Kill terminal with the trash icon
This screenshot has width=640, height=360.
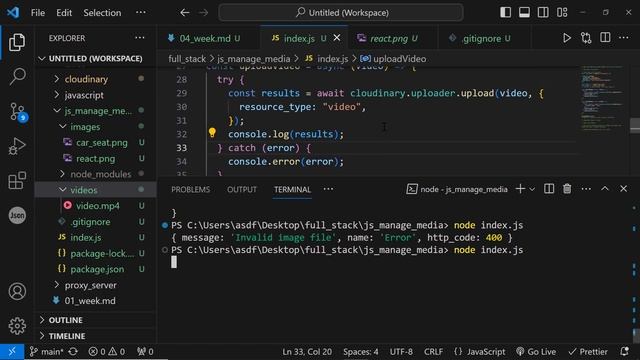coord(567,189)
